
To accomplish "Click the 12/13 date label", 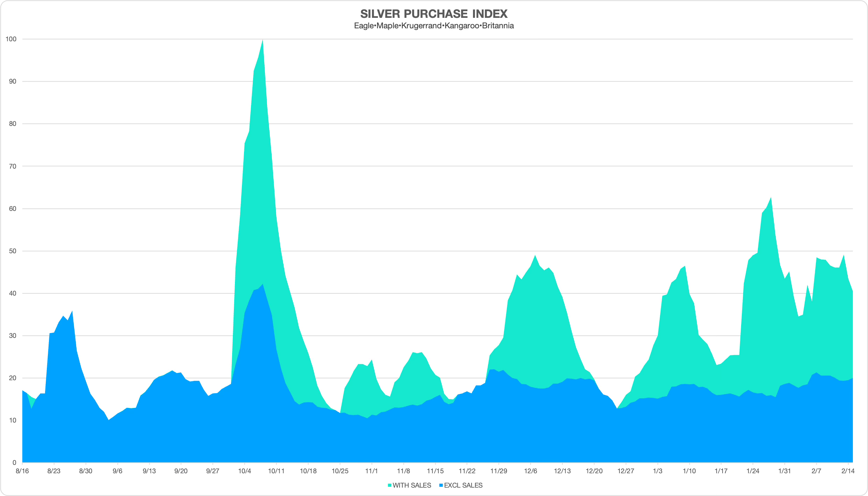I will pos(562,471).
